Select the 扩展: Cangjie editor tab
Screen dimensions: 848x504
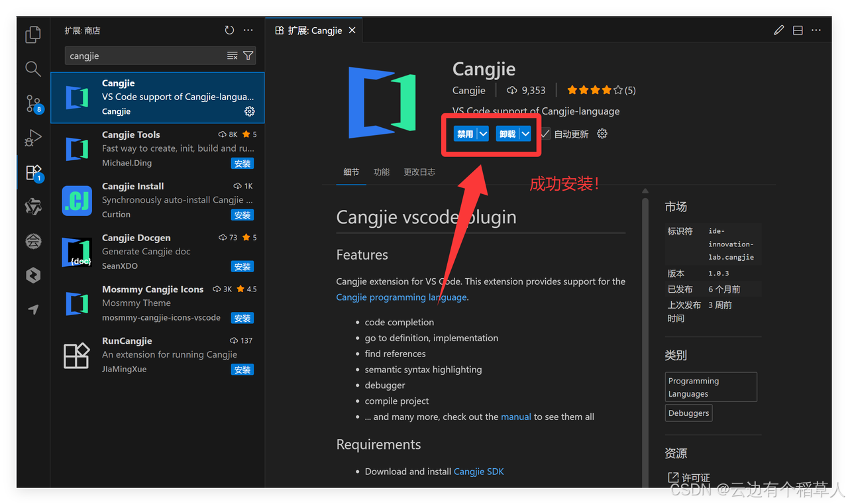[x=315, y=30]
